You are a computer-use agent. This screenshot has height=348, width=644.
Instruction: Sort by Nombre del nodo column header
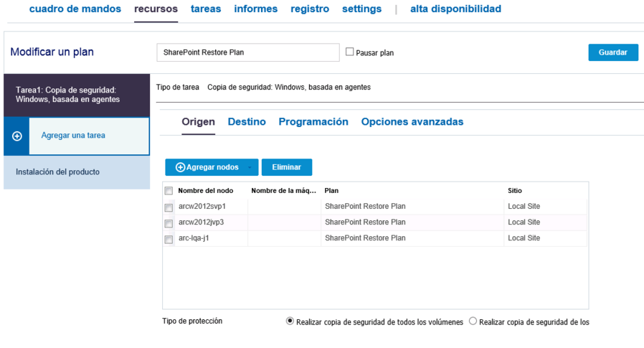206,191
